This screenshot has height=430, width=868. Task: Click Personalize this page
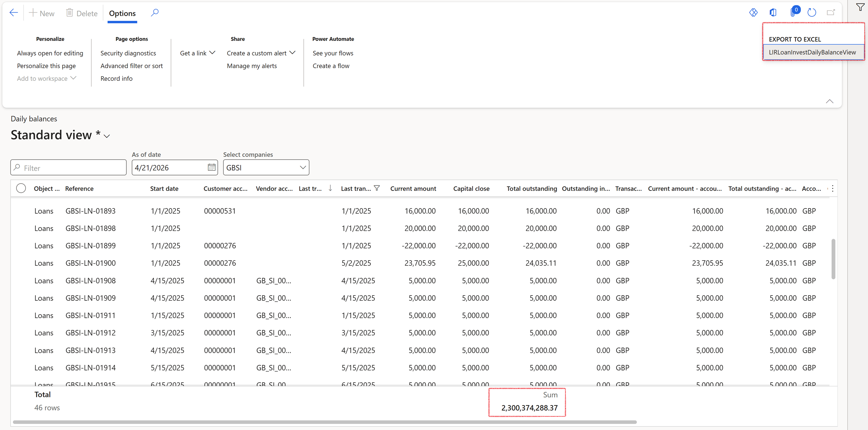click(x=46, y=66)
